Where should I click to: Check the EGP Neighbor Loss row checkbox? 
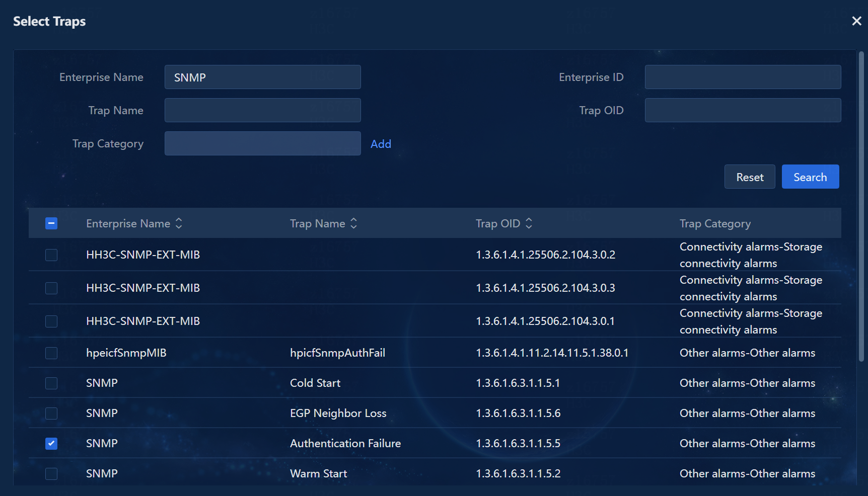(51, 414)
